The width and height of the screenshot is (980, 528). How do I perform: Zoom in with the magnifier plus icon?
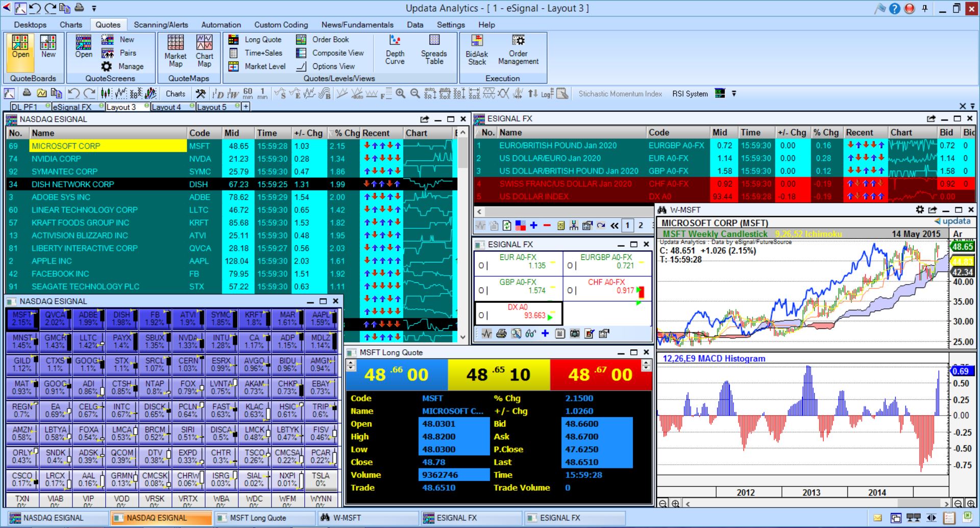click(x=401, y=93)
